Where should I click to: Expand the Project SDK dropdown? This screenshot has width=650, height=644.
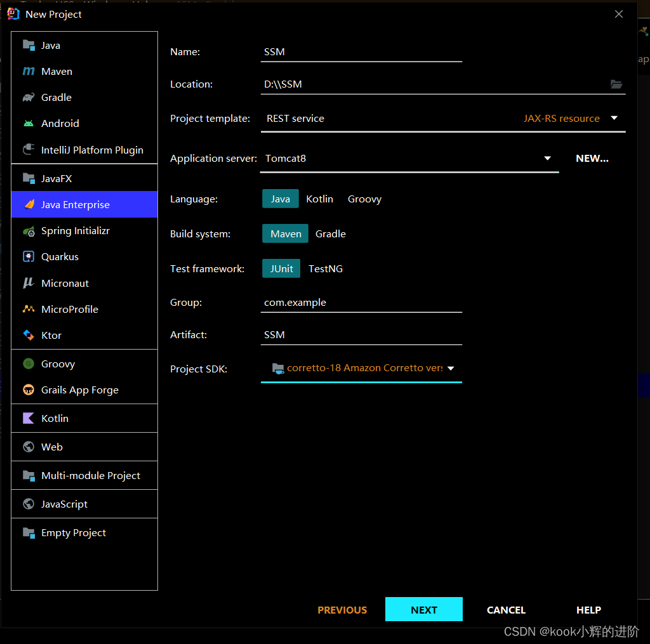click(x=451, y=368)
